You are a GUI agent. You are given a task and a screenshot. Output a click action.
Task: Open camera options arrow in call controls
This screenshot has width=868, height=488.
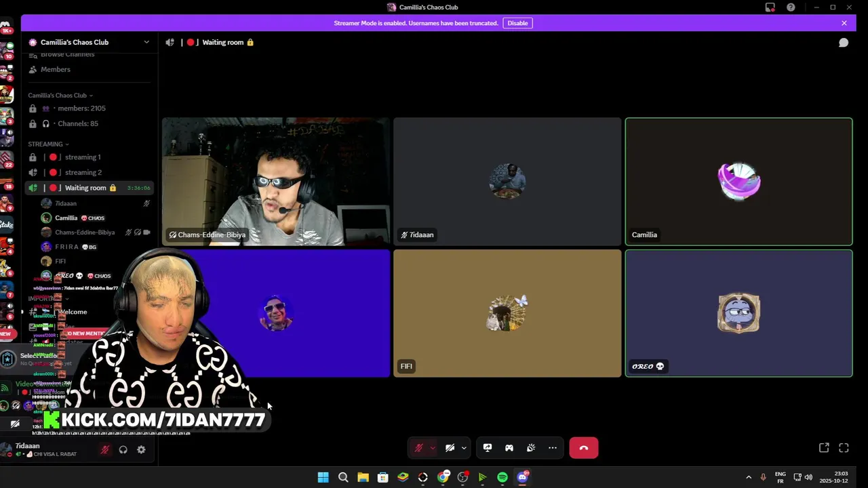(x=464, y=448)
